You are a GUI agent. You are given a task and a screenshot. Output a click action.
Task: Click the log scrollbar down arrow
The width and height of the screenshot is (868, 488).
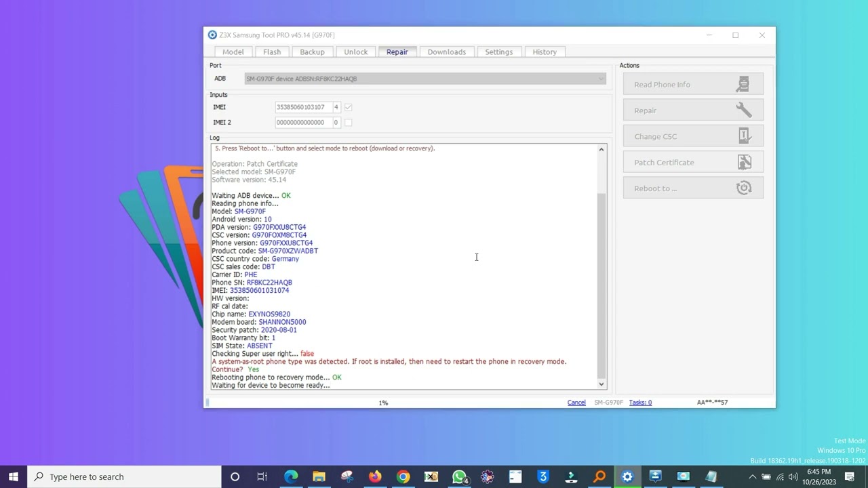click(601, 384)
